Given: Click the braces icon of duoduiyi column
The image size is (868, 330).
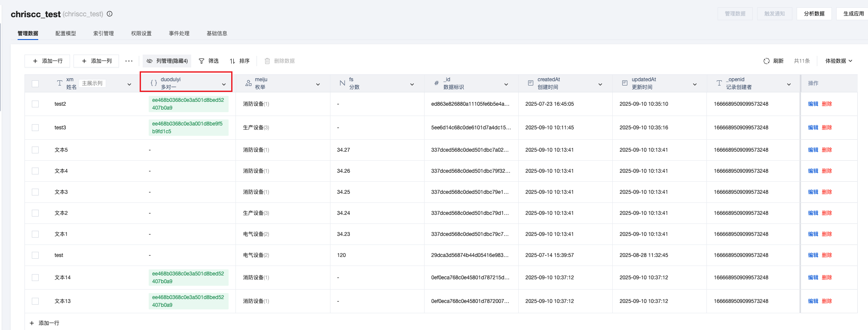Looking at the screenshot, I should pos(154,83).
